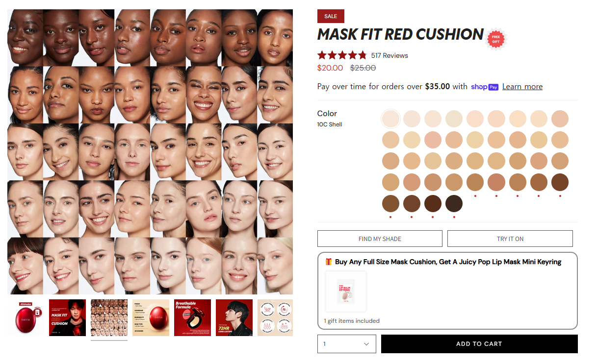The width and height of the screenshot is (597, 364).
Task: Select the last swatch in the fourth row
Action: 560,182
